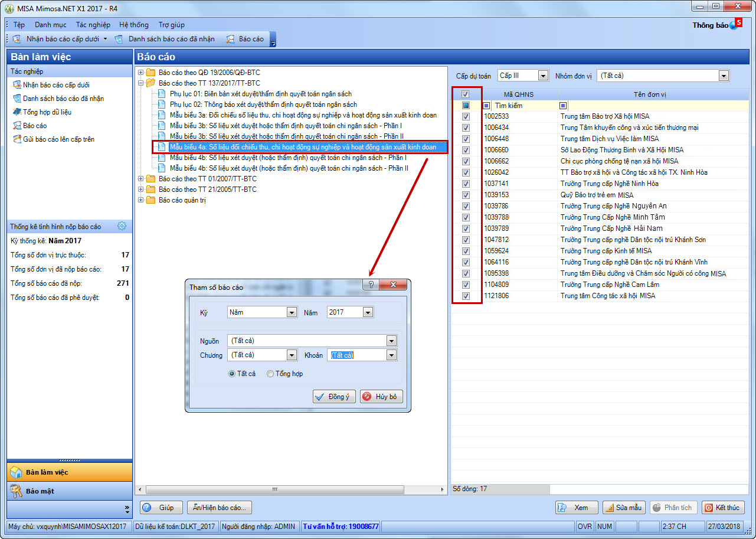Click the MISA application icon in title bar
Viewport: 756px width, 539px height.
9,9
